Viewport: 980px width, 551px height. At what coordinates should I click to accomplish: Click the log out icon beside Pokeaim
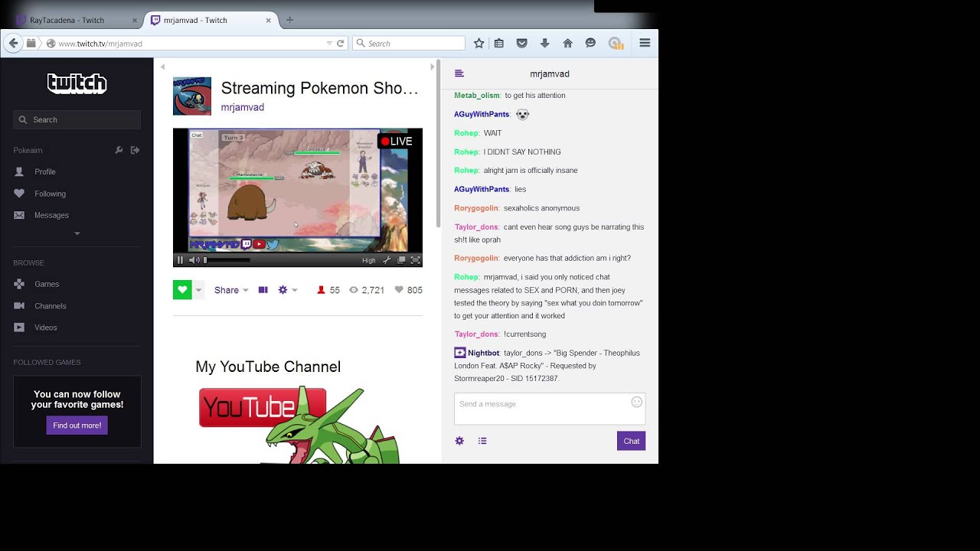point(136,150)
